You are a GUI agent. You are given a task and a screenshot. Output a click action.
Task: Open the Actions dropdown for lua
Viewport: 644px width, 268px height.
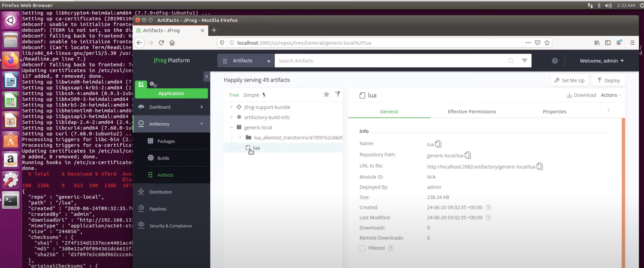(611, 95)
